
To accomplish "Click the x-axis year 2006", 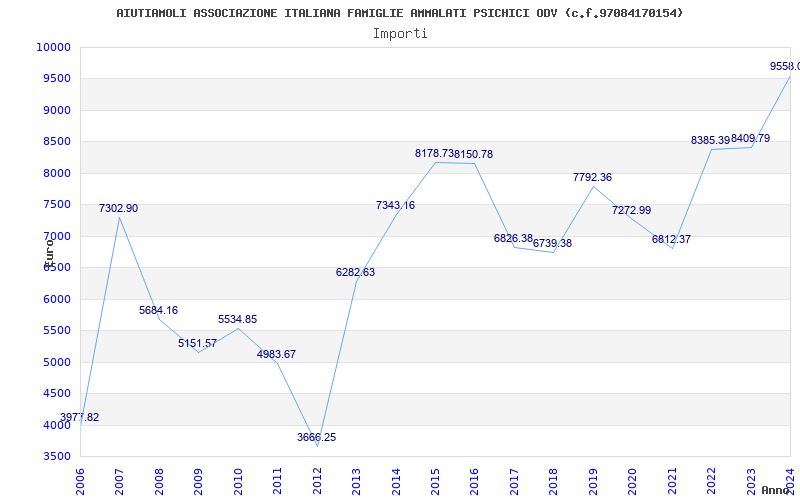I will point(81,481).
